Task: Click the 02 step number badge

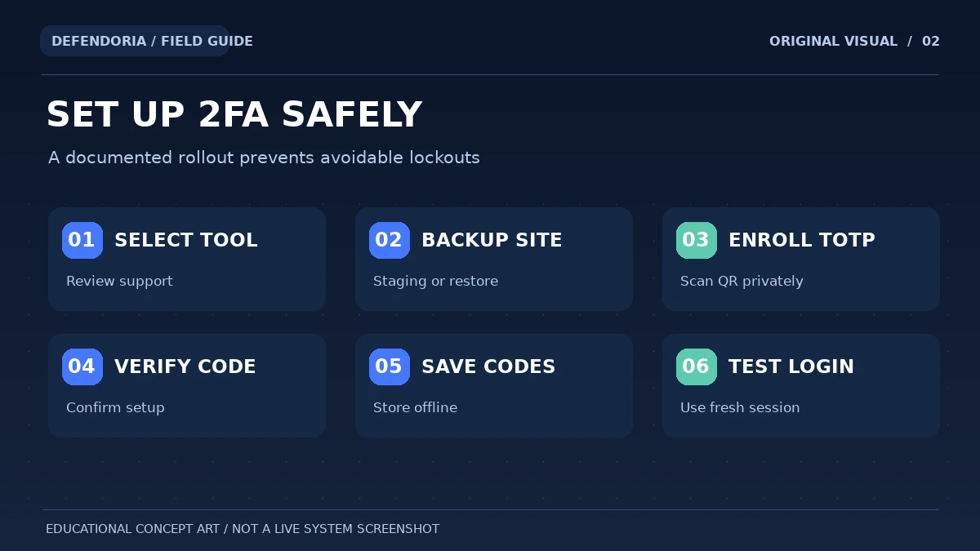Action: [390, 240]
